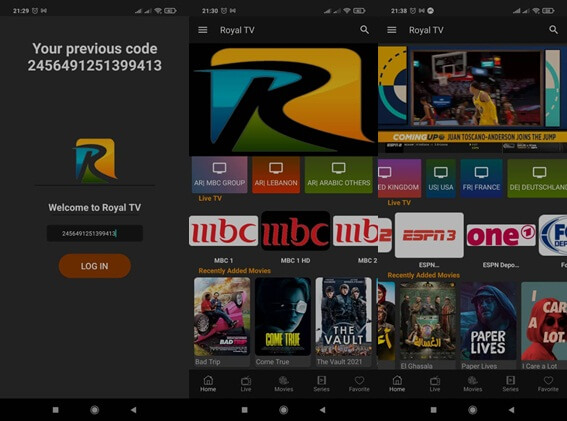This screenshot has width=567, height=421.
Task: Tap Android recents button on right screen
Action: click(x=433, y=410)
